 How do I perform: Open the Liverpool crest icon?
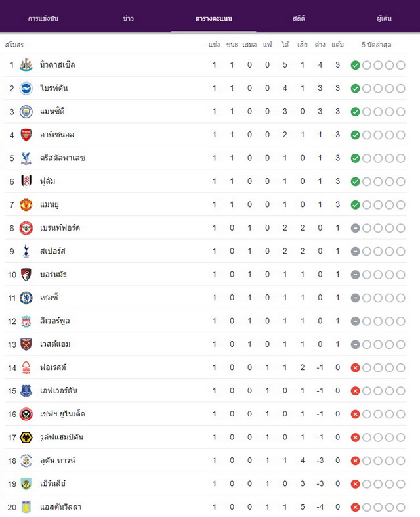(26, 321)
